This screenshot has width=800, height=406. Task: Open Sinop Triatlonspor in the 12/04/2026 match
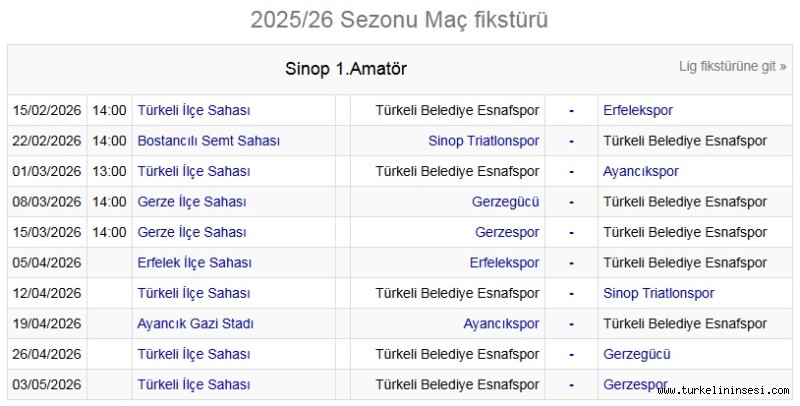(659, 294)
